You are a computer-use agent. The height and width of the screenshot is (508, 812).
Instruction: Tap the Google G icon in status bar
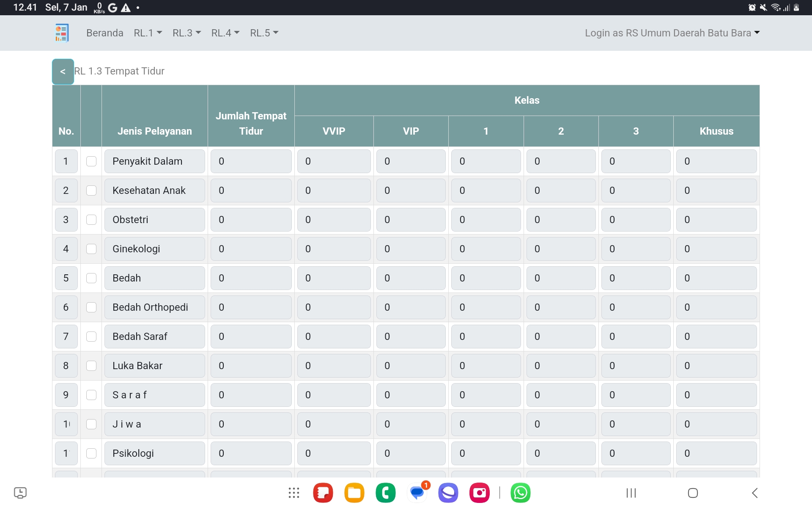[112, 8]
